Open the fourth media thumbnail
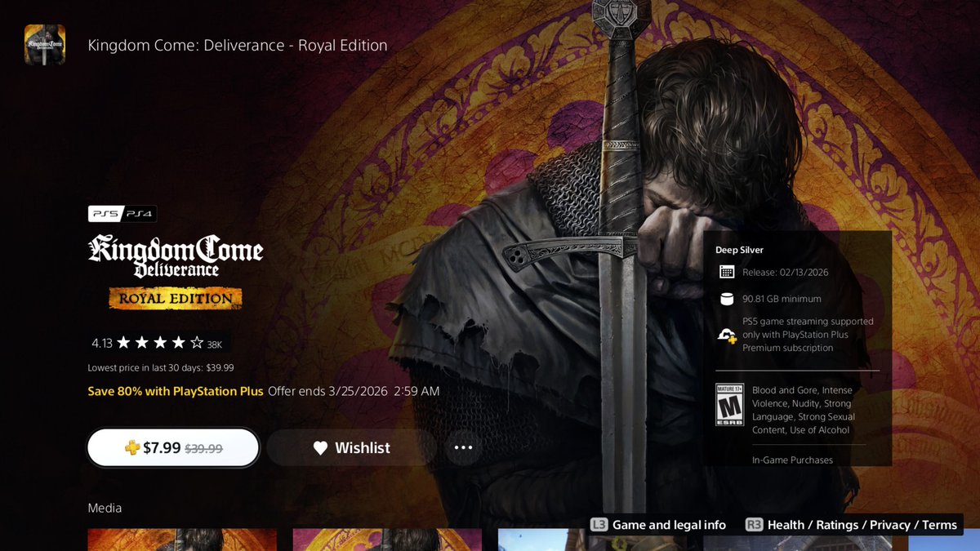Viewport: 980px width, 551px height. coord(797,540)
